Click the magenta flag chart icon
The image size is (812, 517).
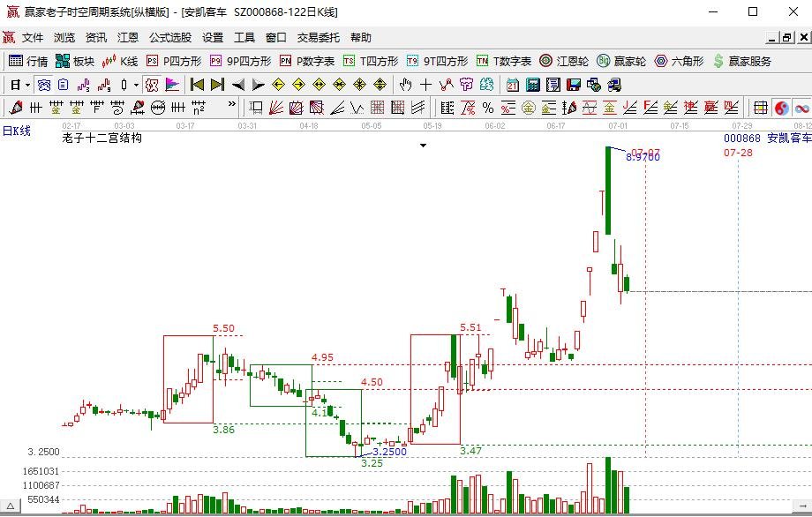[172, 85]
